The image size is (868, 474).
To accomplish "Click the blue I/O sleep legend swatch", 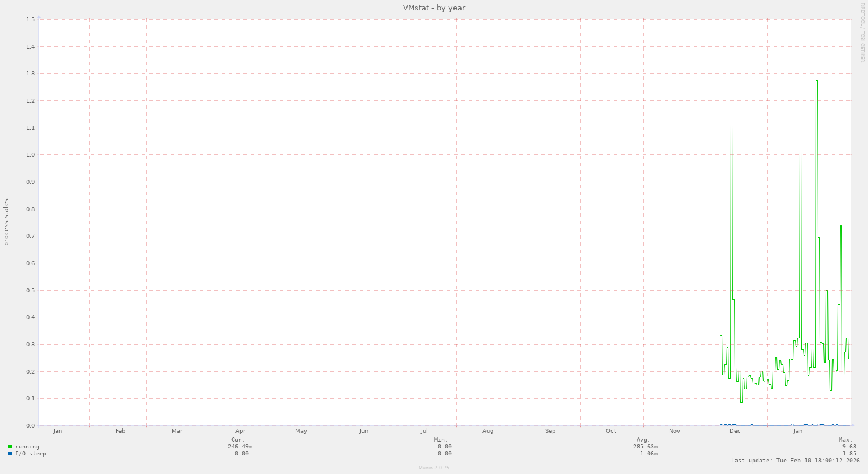I will (10, 454).
